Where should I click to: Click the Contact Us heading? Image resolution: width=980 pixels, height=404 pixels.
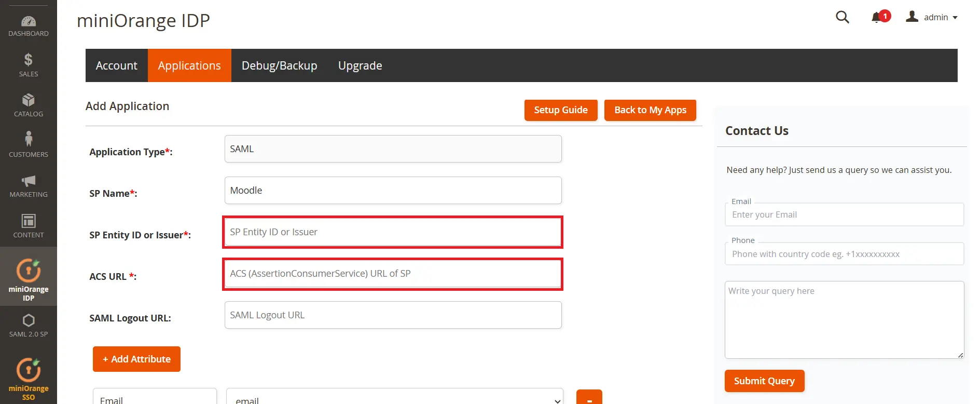click(756, 131)
